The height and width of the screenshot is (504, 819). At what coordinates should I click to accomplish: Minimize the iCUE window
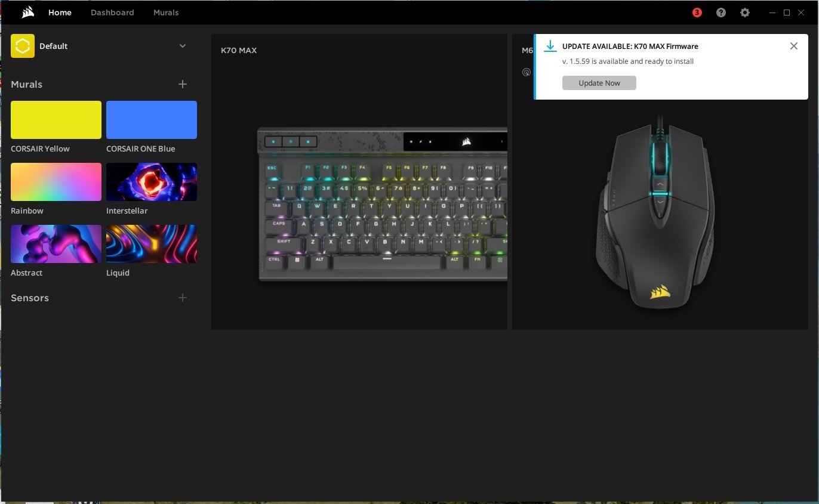pyautogui.click(x=772, y=13)
